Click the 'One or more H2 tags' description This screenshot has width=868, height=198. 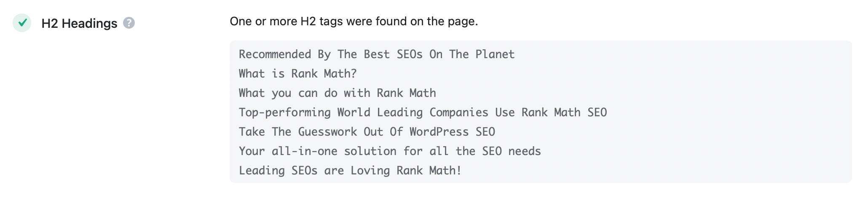[354, 21]
